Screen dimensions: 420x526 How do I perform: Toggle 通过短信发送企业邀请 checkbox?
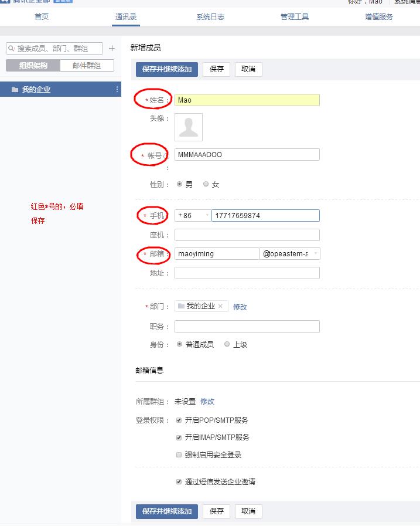179,481
